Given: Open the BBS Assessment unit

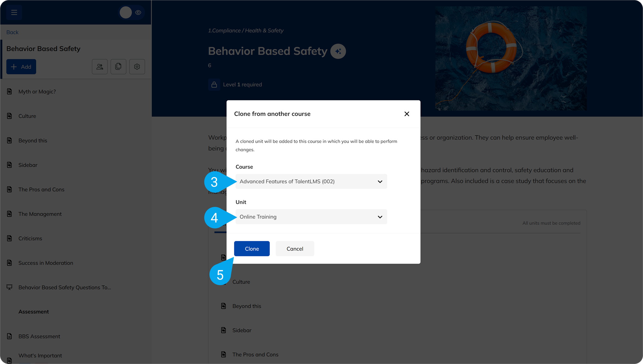Looking at the screenshot, I should coord(39,336).
